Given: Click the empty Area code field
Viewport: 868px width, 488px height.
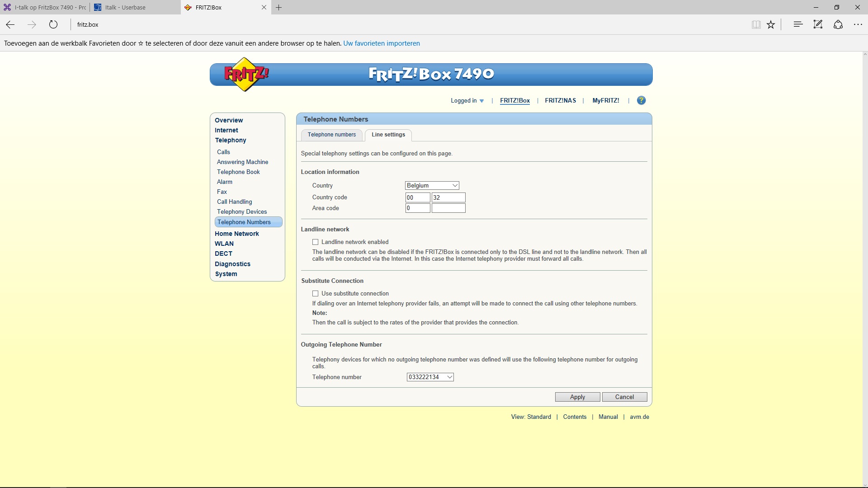Looking at the screenshot, I should pyautogui.click(x=448, y=208).
